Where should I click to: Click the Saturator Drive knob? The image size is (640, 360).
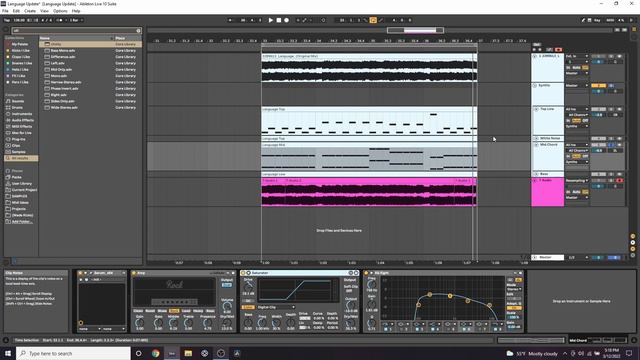click(248, 287)
